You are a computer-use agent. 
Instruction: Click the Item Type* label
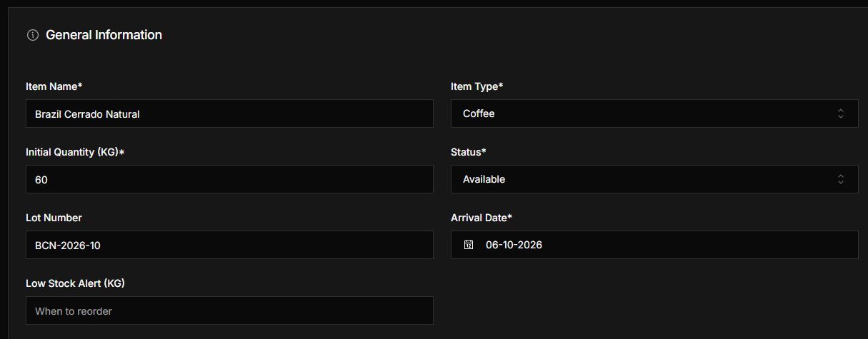click(477, 86)
